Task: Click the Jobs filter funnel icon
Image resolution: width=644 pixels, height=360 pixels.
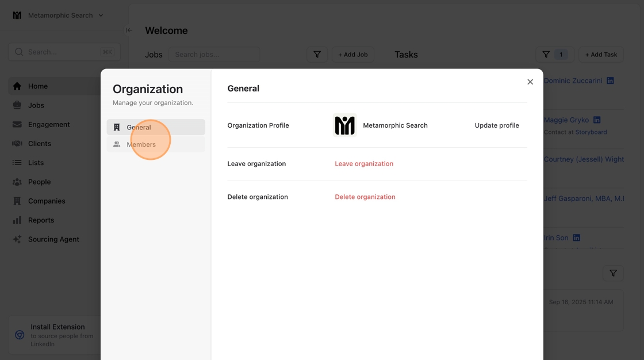Action: click(317, 55)
